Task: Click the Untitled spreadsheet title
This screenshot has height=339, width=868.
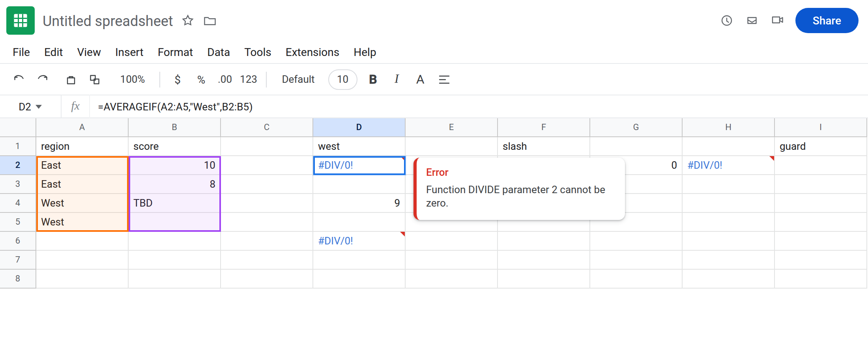Action: 108,21
